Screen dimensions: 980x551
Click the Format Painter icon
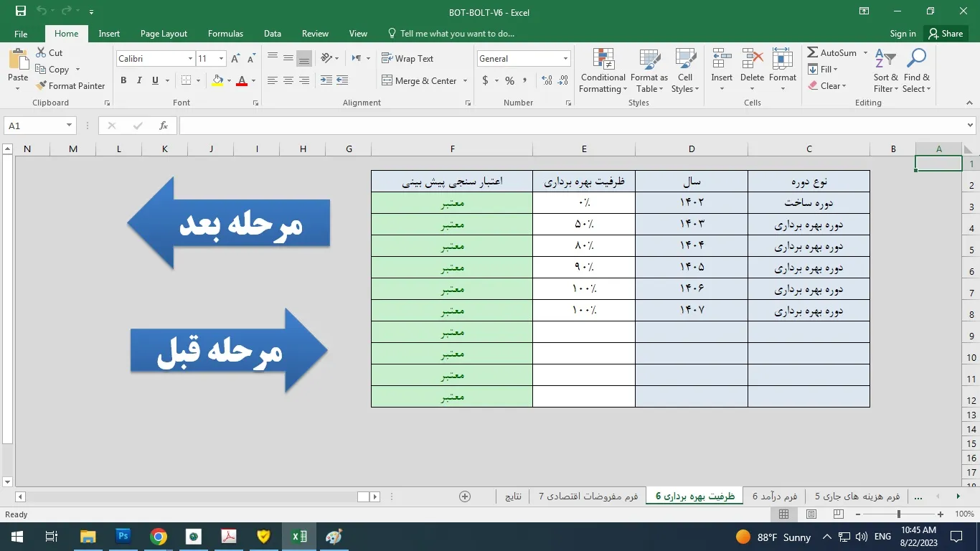(x=42, y=85)
